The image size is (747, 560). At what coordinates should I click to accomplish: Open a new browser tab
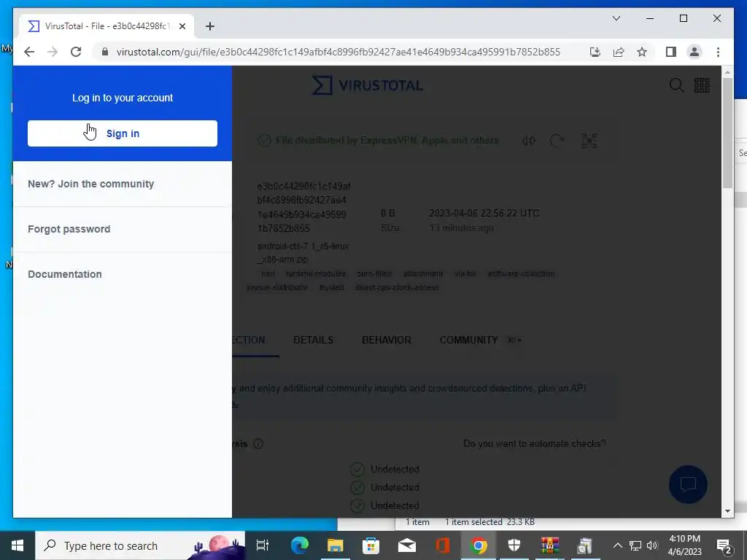pyautogui.click(x=210, y=26)
